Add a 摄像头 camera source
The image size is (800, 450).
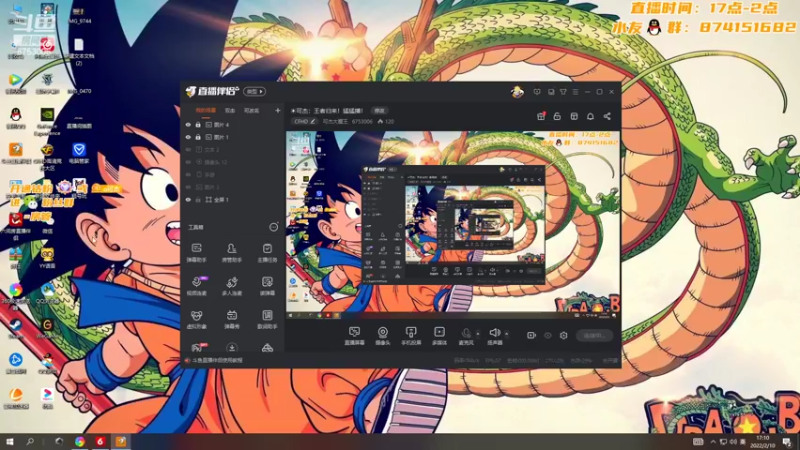coord(383,336)
